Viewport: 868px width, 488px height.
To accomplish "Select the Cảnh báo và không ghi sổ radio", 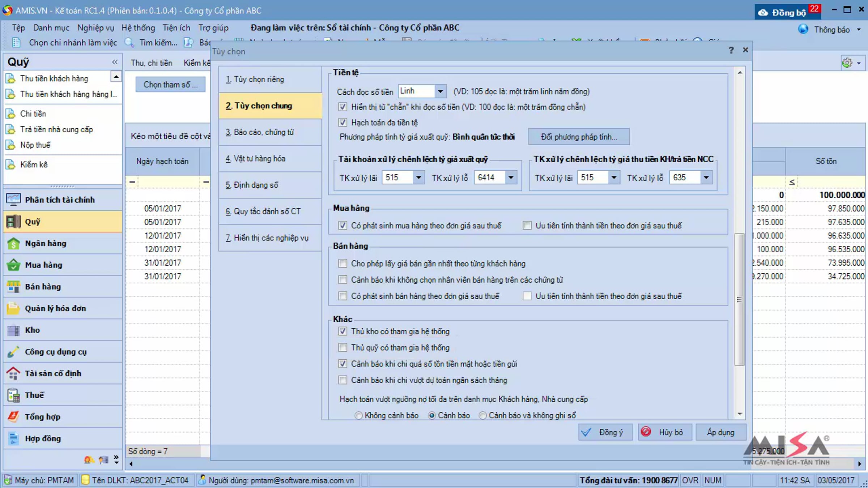I will pos(483,415).
